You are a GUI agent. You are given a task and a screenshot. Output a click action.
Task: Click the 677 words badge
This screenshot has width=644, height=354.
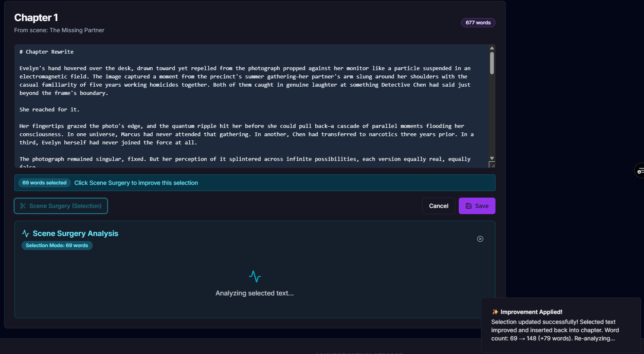click(478, 23)
